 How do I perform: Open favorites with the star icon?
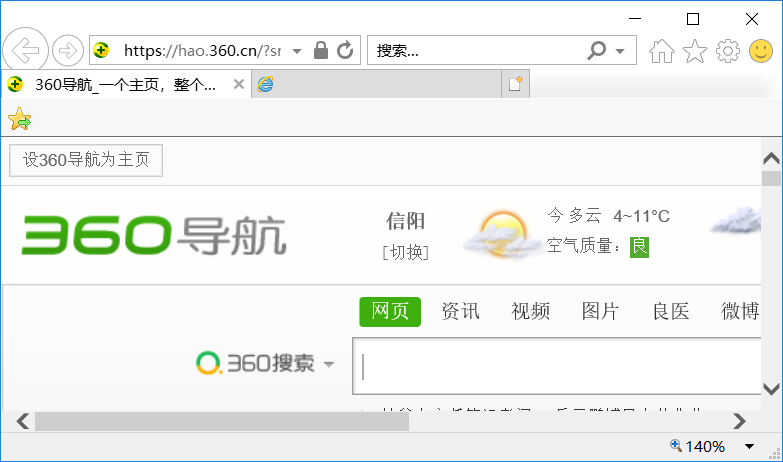[695, 51]
